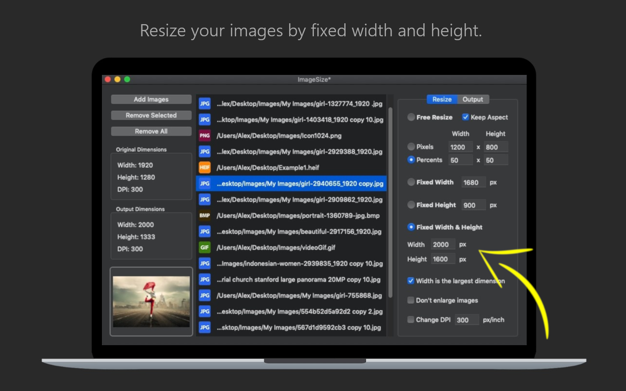Viewport: 626px width, 391px height.
Task: Choose the Fixed Width radio option
Action: tap(411, 182)
